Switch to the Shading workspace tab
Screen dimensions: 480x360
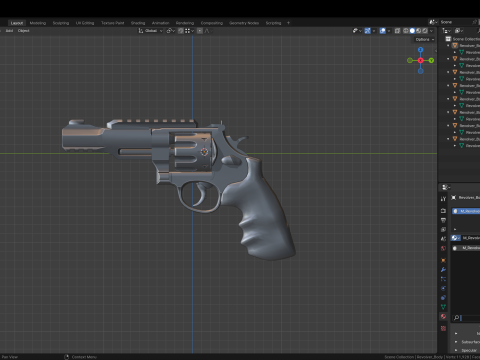coord(138,23)
